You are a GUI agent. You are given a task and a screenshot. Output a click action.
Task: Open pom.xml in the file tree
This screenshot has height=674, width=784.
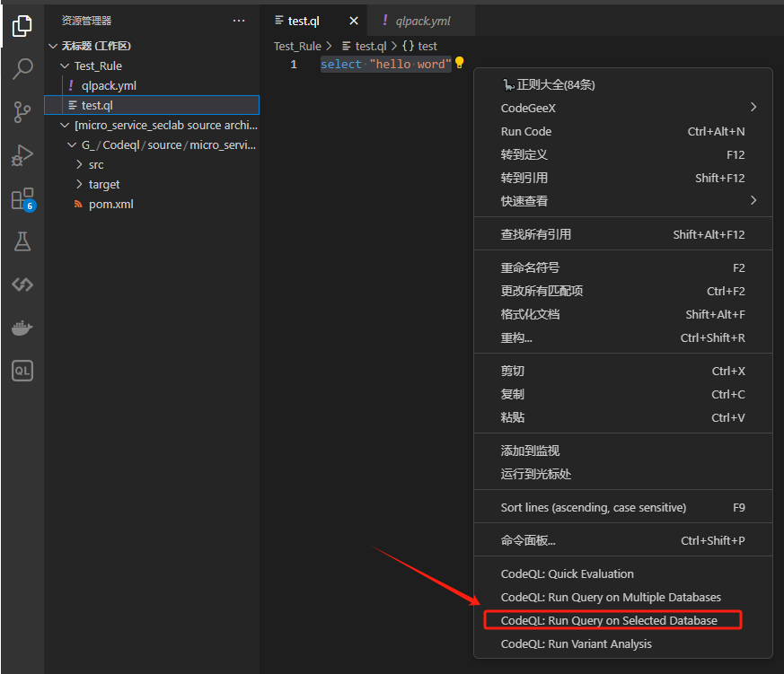152,205
